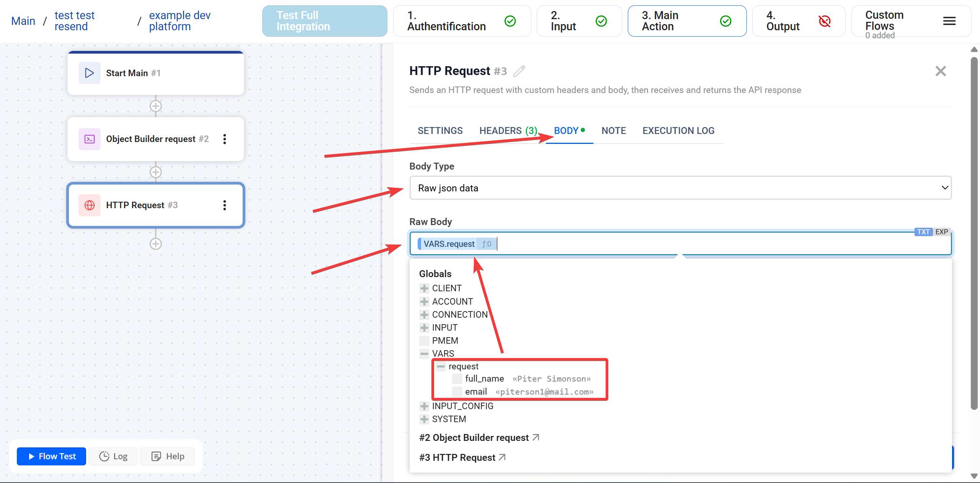Screen dimensions: 980x483
Task: Open the EXECUTION LOG tab
Action: pyautogui.click(x=678, y=131)
